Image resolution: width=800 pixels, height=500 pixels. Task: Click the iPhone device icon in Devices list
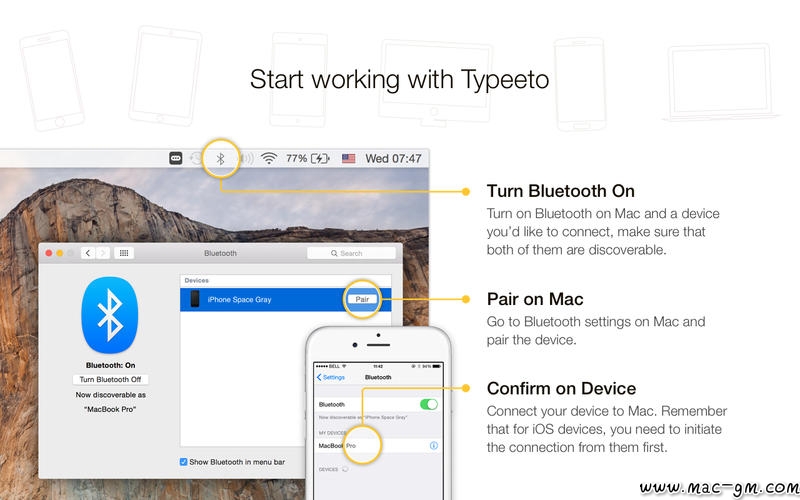click(195, 299)
